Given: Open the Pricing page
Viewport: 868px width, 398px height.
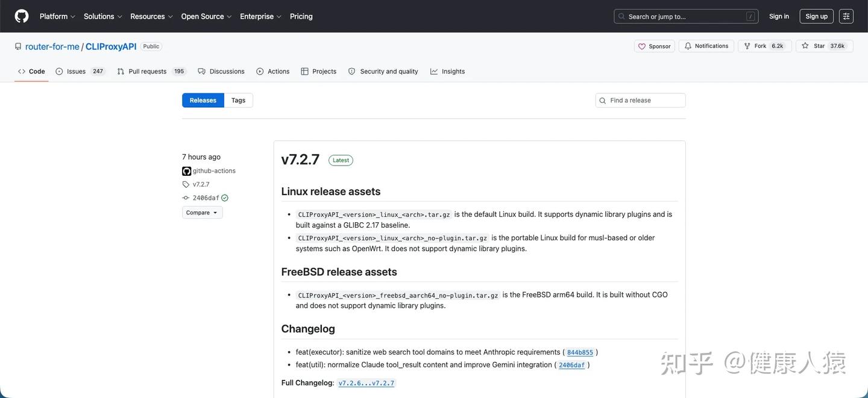Looking at the screenshot, I should pyautogui.click(x=301, y=16).
